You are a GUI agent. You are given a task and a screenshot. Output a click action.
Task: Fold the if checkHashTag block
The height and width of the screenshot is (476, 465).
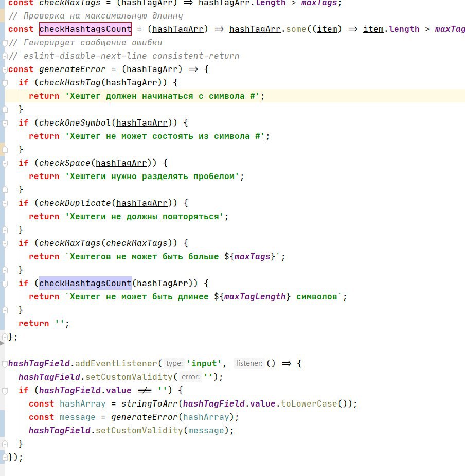[x=5, y=83]
